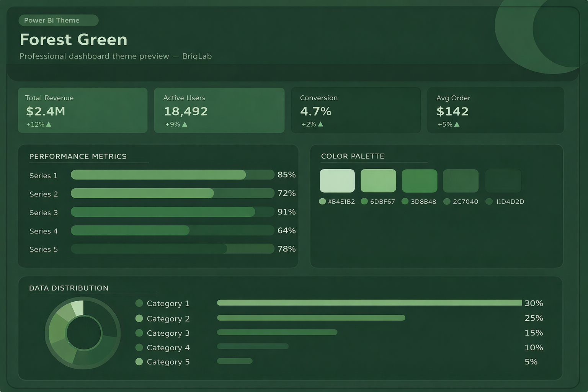
Task: Click the Category 1 legend dot
Action: pos(139,303)
